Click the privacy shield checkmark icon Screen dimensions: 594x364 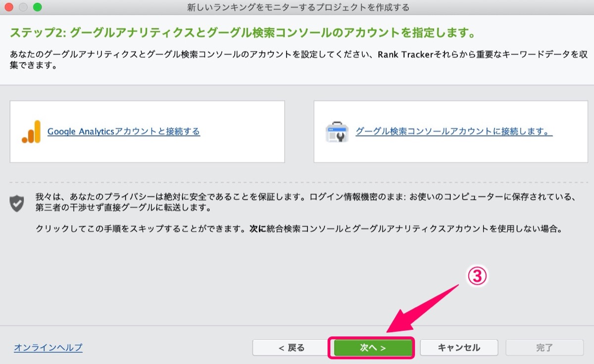[17, 203]
